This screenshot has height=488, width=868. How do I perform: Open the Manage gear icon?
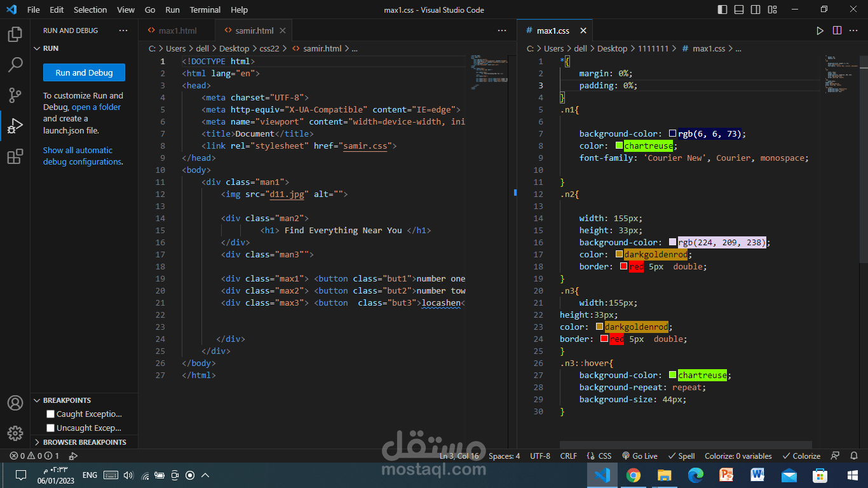(15, 433)
